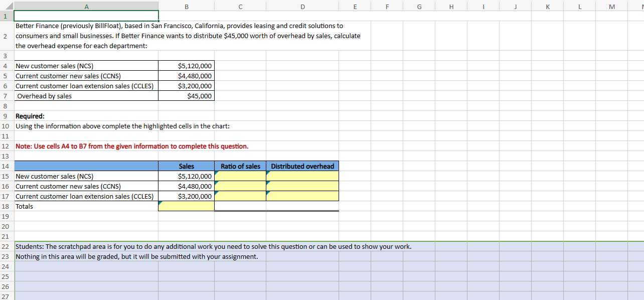Viewport: 644px width, 300px height.
Task: Click the yellow Totals cell in column B
Action: pos(186,206)
